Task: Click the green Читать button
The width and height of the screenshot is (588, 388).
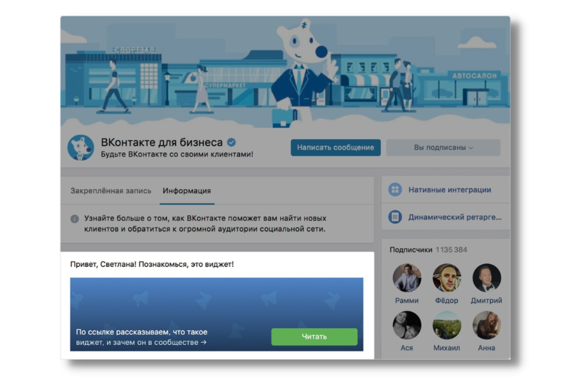Action: [x=314, y=337]
